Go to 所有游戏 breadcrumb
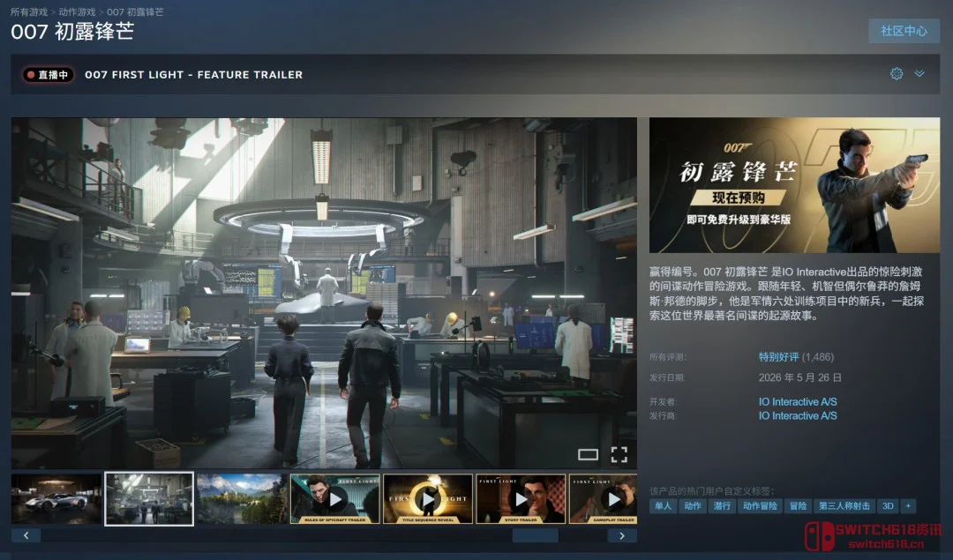The width and height of the screenshot is (953, 560). click(x=28, y=11)
